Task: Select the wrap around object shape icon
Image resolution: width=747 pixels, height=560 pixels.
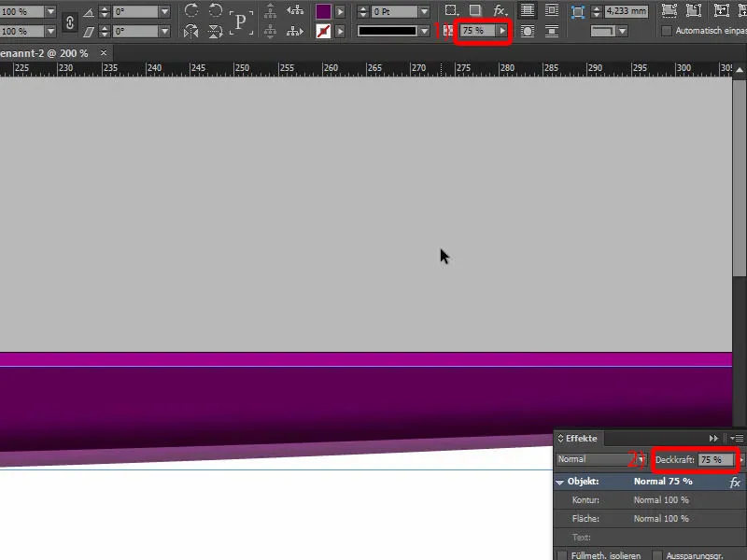Action: [x=527, y=32]
